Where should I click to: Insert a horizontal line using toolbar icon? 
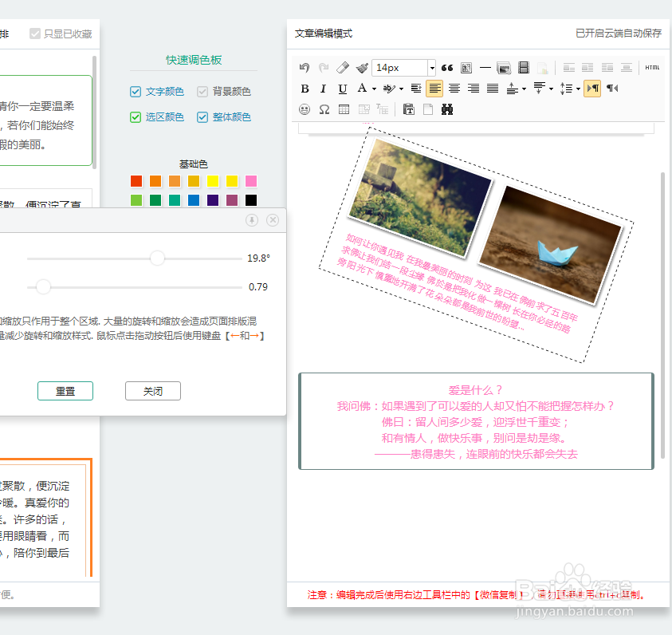[486, 67]
